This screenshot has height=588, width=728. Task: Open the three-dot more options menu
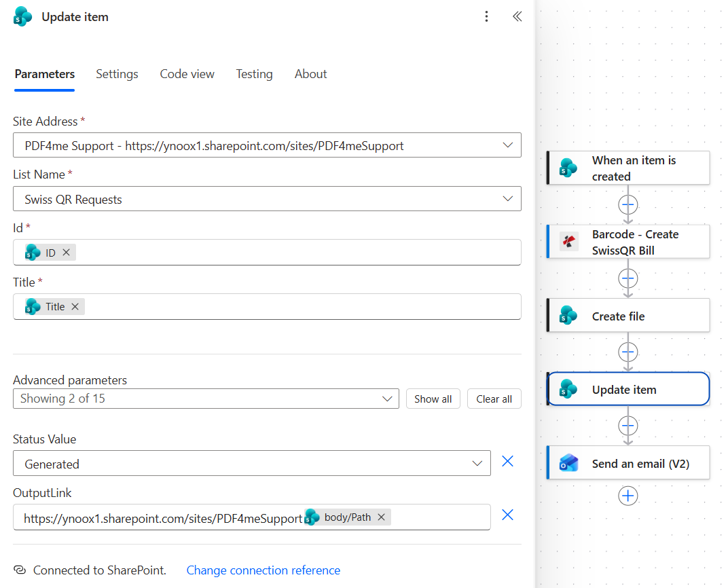tap(486, 17)
